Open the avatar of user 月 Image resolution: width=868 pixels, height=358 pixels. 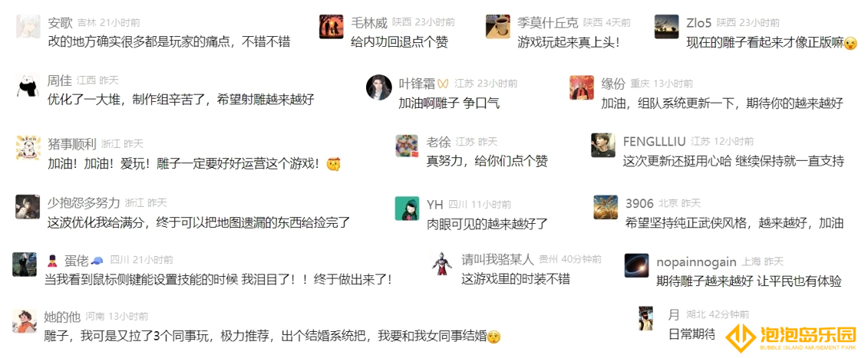tap(646, 318)
